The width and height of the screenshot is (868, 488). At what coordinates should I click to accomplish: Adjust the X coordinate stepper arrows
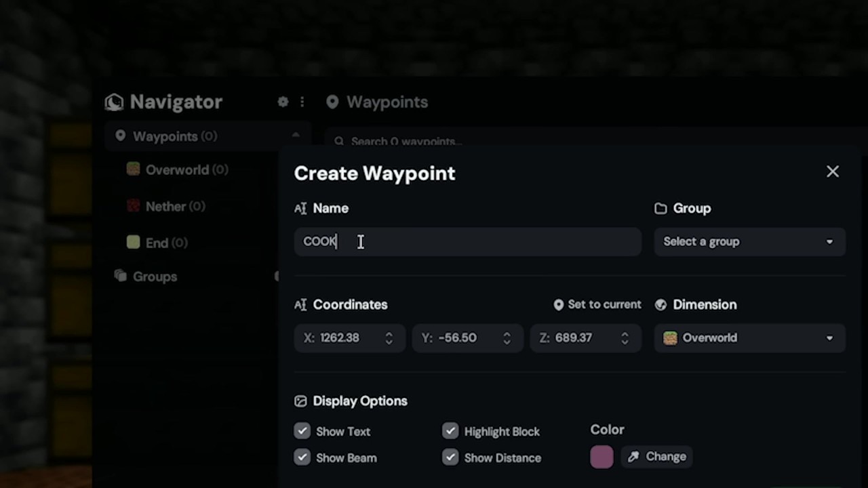[x=389, y=338]
